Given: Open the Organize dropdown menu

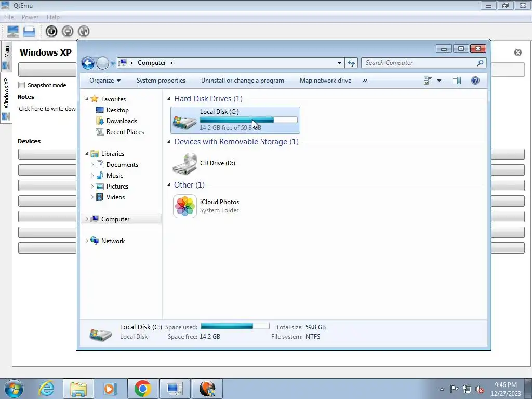Looking at the screenshot, I should (x=105, y=81).
